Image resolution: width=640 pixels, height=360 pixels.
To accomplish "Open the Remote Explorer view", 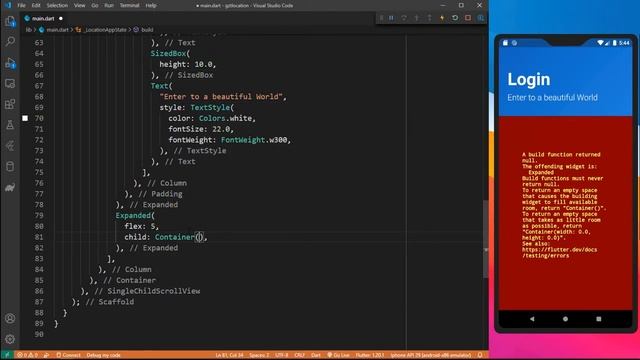I will [x=10, y=84].
